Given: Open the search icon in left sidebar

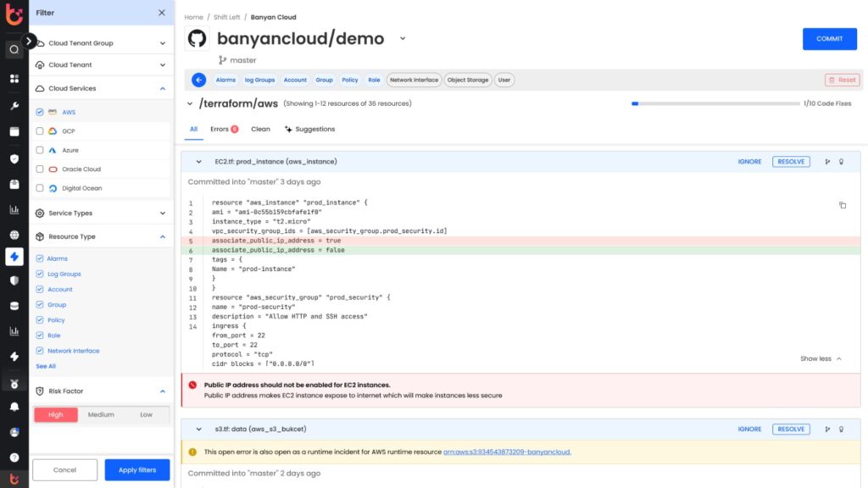Looking at the screenshot, I should click(14, 50).
